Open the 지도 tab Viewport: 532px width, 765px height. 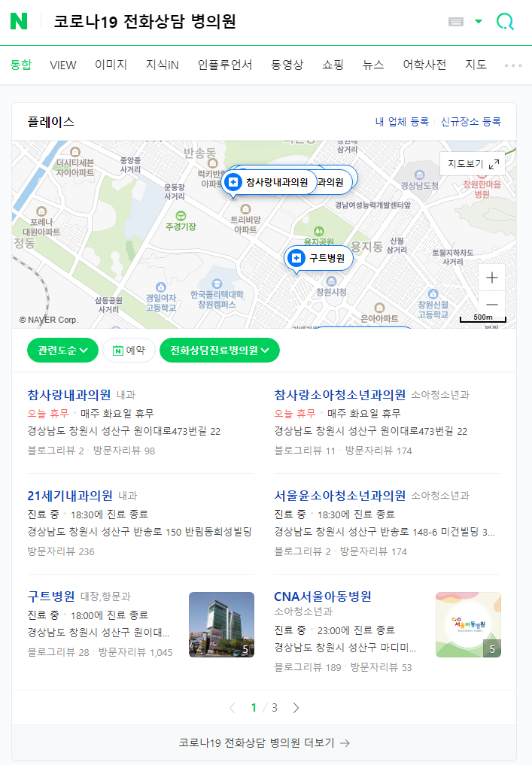476,65
